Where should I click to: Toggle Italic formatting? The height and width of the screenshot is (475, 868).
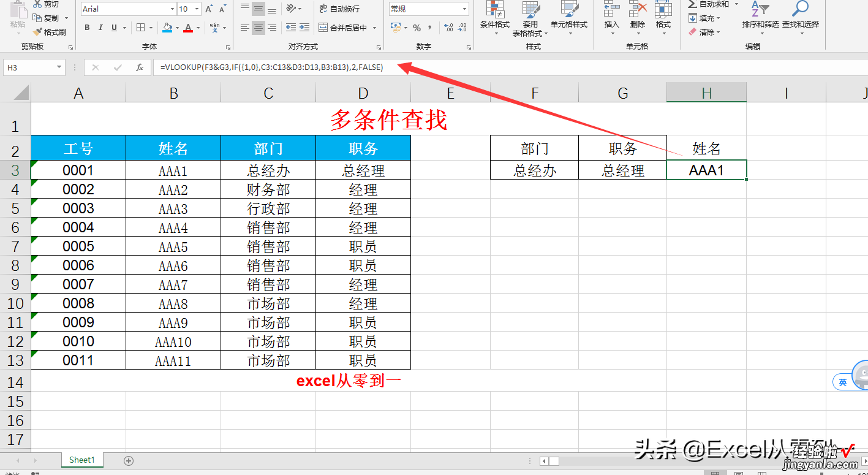coord(101,28)
